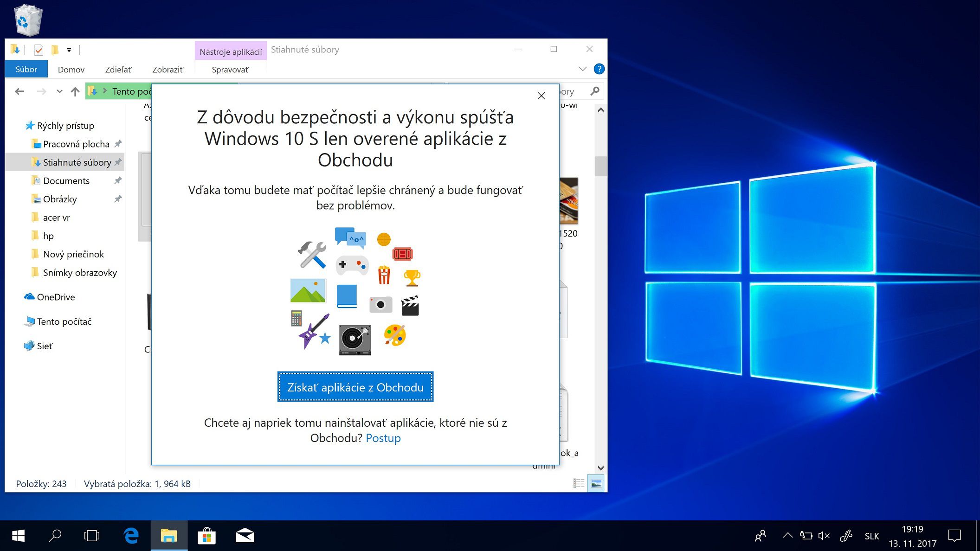Expand the ribbon with the chevron arrow

(583, 69)
